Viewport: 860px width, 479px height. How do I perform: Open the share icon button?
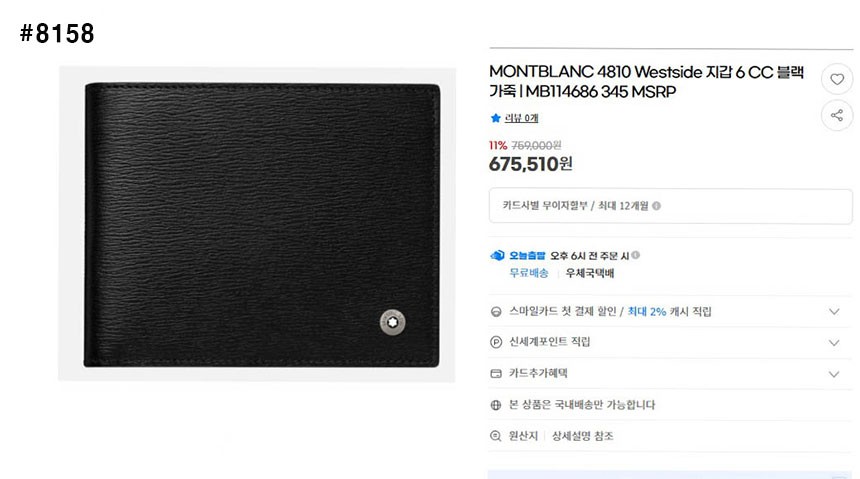837,115
